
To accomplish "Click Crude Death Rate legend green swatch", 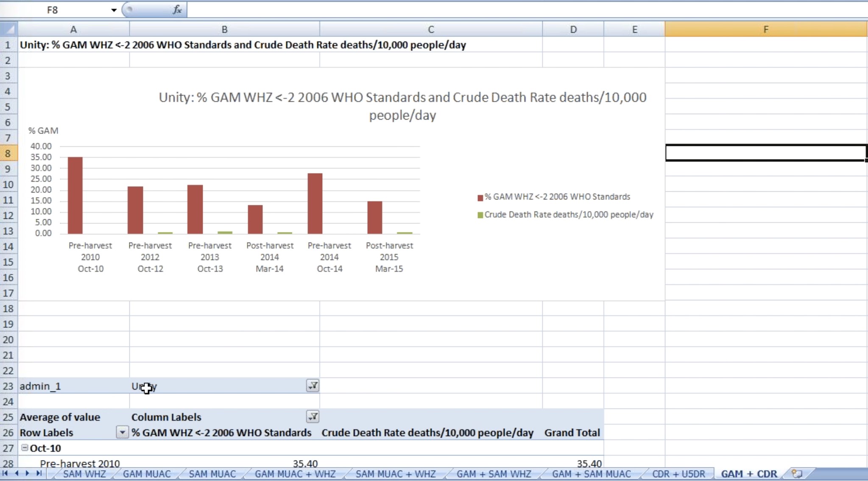I will pyautogui.click(x=480, y=215).
